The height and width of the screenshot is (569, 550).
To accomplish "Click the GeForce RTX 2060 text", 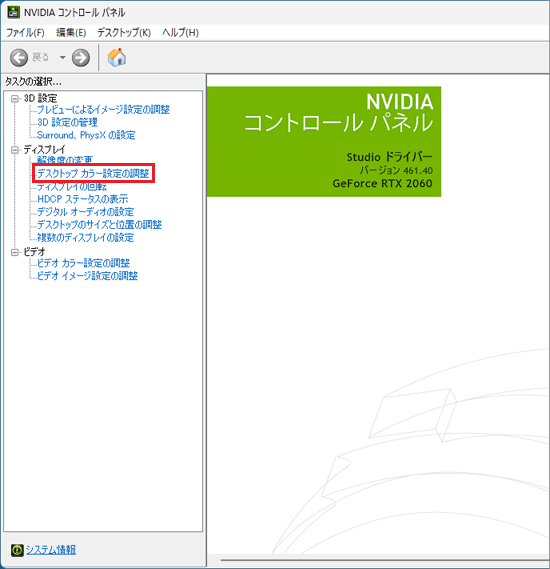I will (x=382, y=183).
